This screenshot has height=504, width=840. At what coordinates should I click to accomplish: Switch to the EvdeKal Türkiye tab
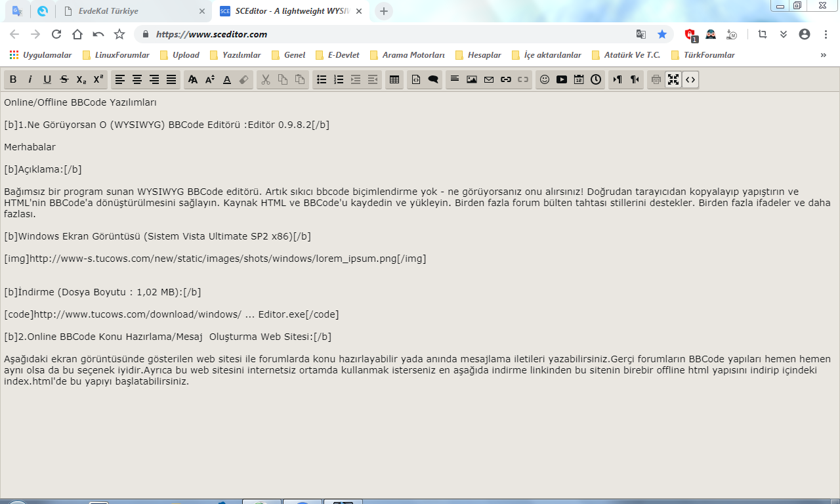[x=135, y=11]
